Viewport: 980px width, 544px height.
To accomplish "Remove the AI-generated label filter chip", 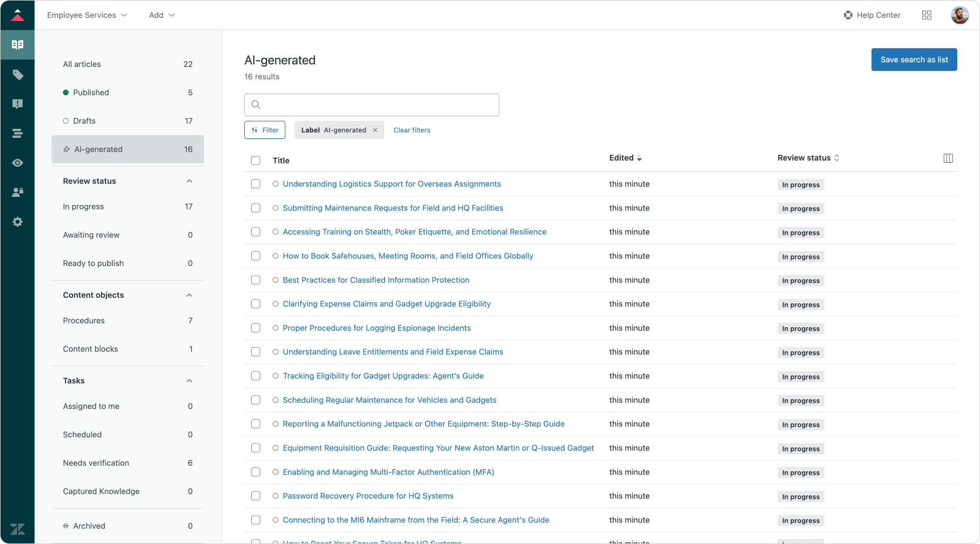I will point(375,130).
